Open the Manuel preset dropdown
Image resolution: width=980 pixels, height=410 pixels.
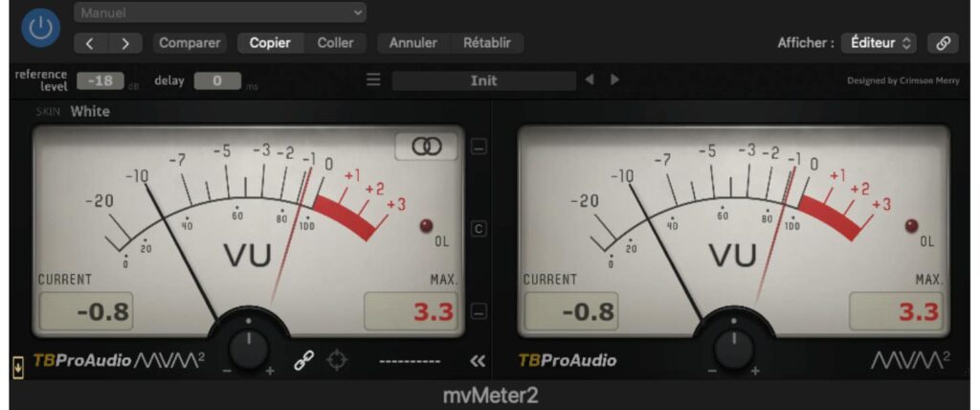coord(219,12)
